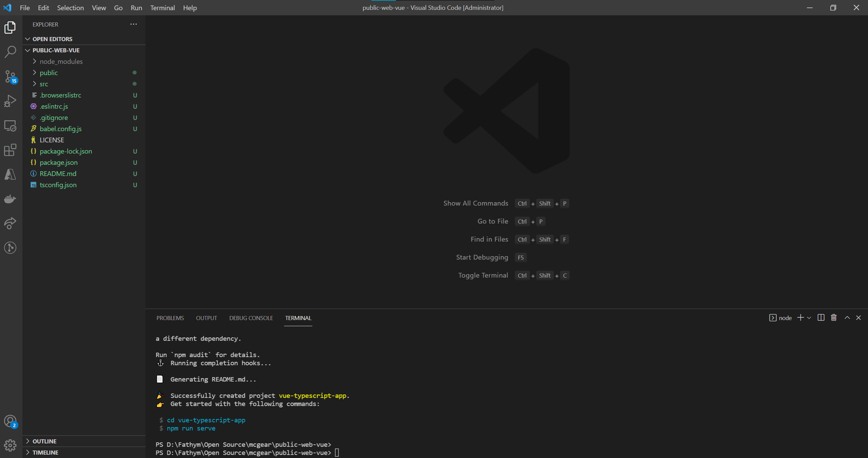Open the Manage gear icon
This screenshot has width=868, height=458.
[10, 445]
